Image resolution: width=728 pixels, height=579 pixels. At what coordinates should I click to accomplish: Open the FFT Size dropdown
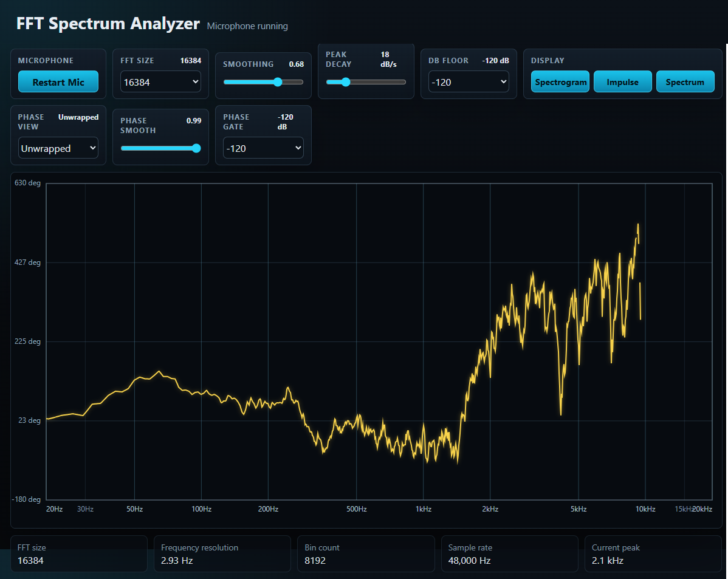click(x=160, y=82)
